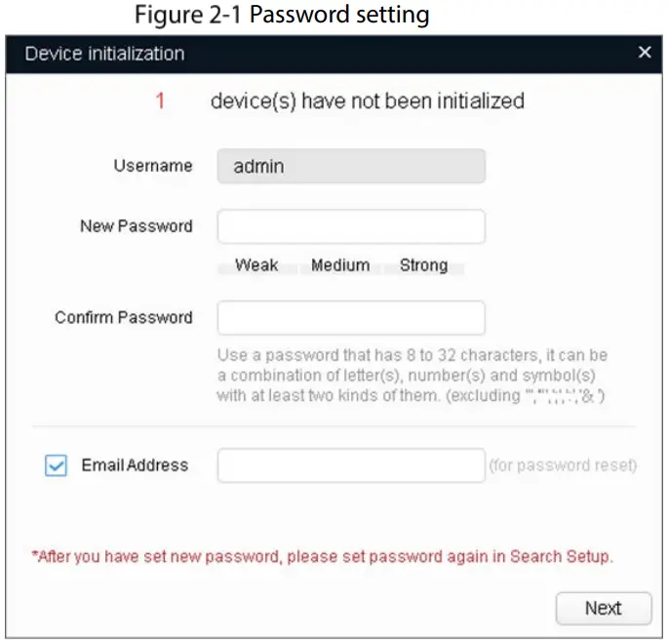Click the Weak password strength indicator

pyautogui.click(x=256, y=265)
